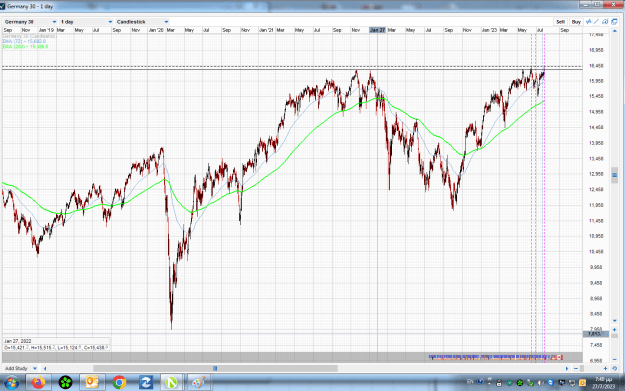
Task: Open the Germany 30 instrument dropdown
Action: point(31,22)
